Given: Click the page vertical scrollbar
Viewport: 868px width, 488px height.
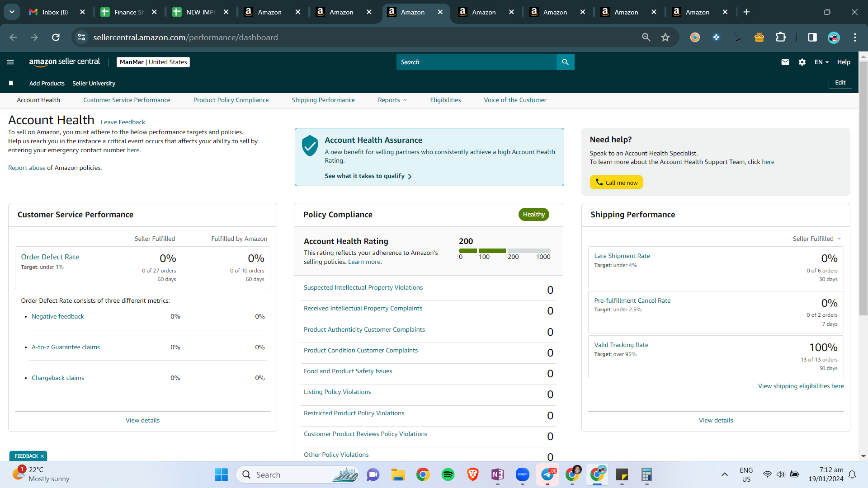Looking at the screenshot, I should pos(863,188).
